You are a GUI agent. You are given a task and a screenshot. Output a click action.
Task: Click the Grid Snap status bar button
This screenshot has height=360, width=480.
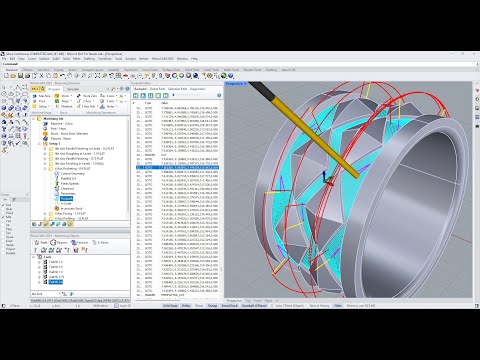(x=170, y=305)
